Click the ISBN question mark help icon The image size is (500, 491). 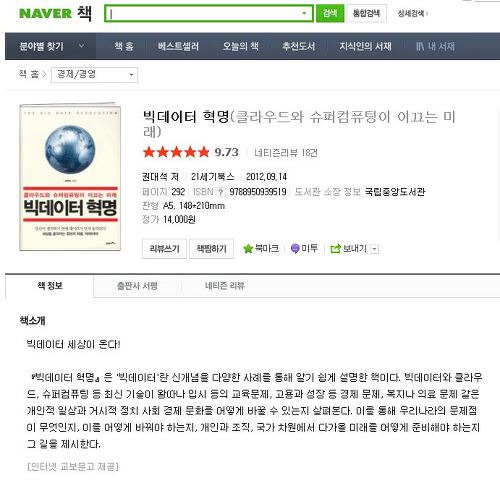[220, 192]
